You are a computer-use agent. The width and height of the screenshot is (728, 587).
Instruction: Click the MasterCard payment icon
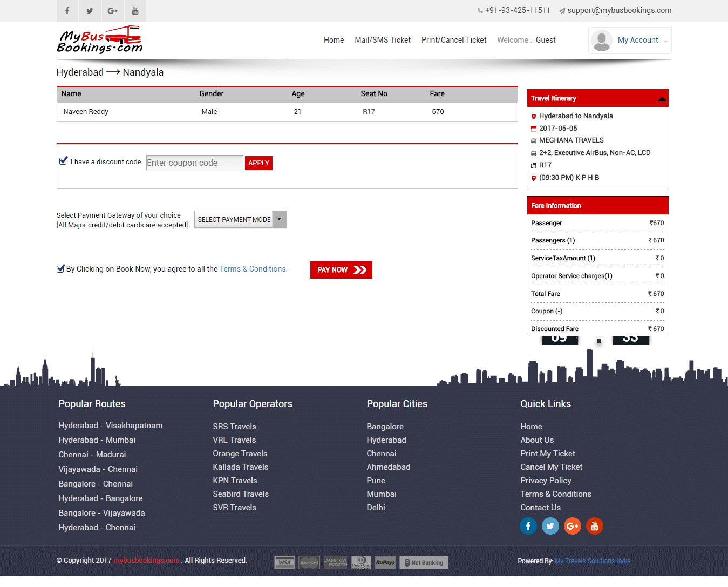tap(309, 562)
